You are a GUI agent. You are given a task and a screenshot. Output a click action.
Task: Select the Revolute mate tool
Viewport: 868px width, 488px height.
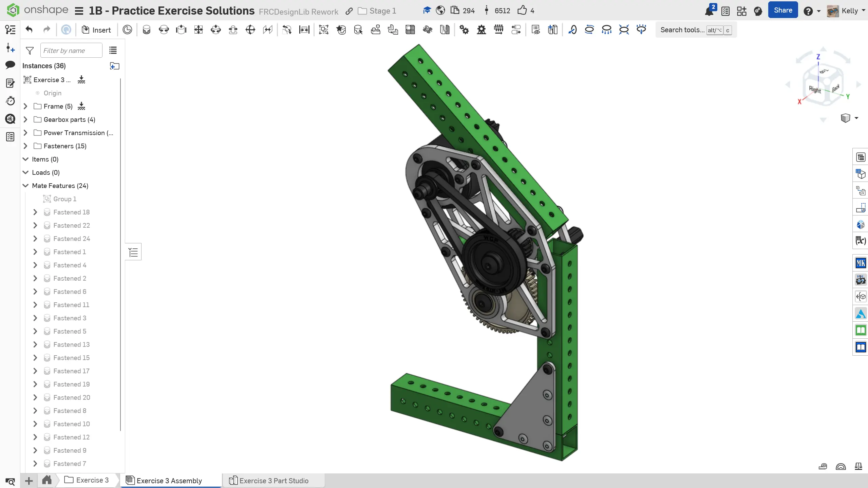pos(164,30)
